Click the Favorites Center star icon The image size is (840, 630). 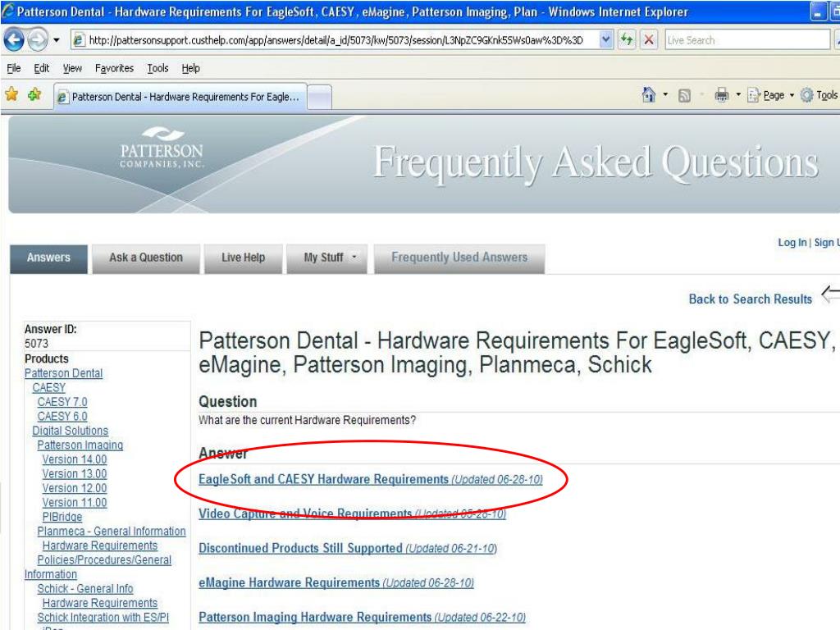(11, 95)
